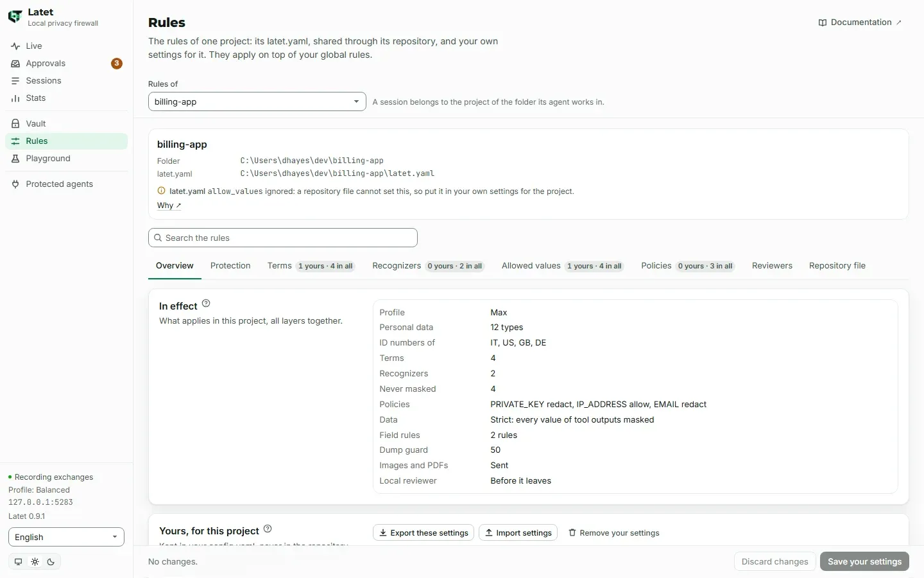Click Remove your settings

(614, 533)
